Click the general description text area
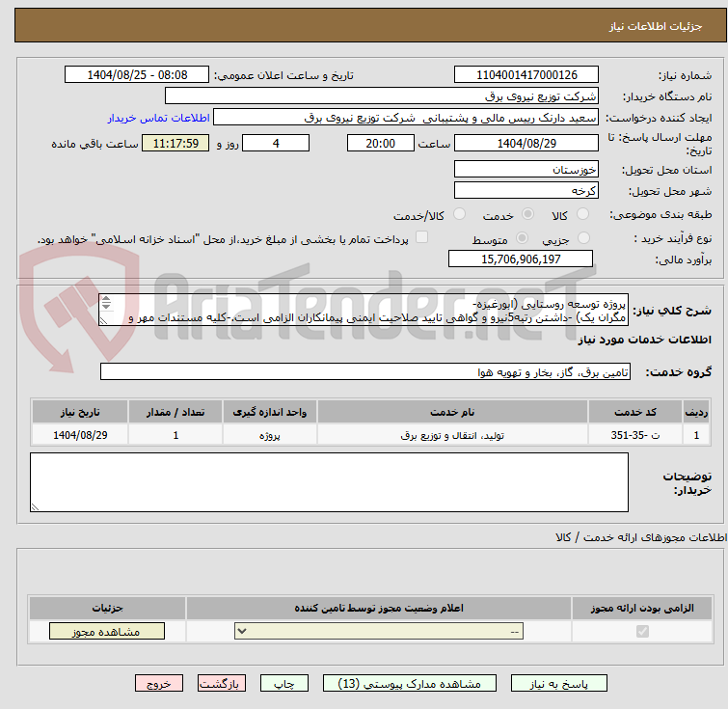The width and height of the screenshot is (728, 709). (364, 310)
